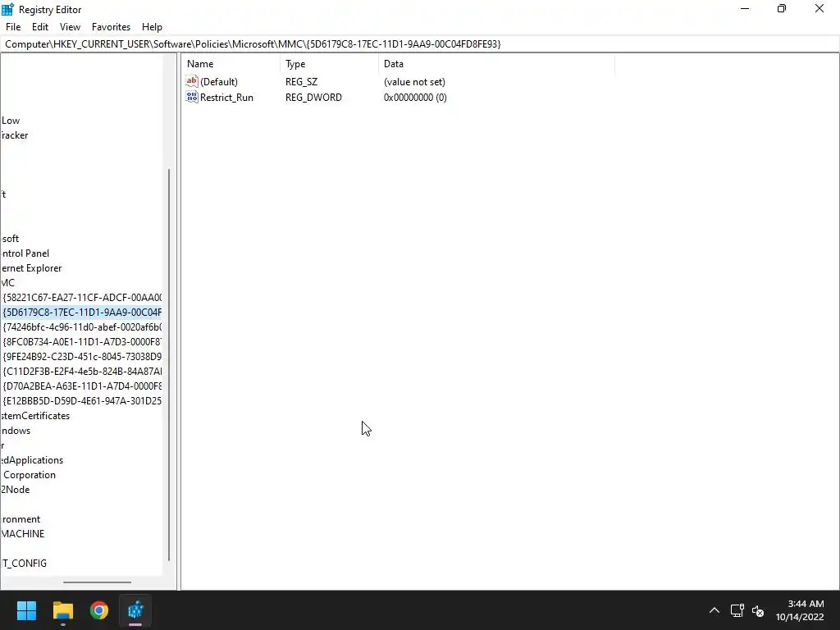Select the Tracker tree key
The height and width of the screenshot is (630, 840).
pos(15,135)
